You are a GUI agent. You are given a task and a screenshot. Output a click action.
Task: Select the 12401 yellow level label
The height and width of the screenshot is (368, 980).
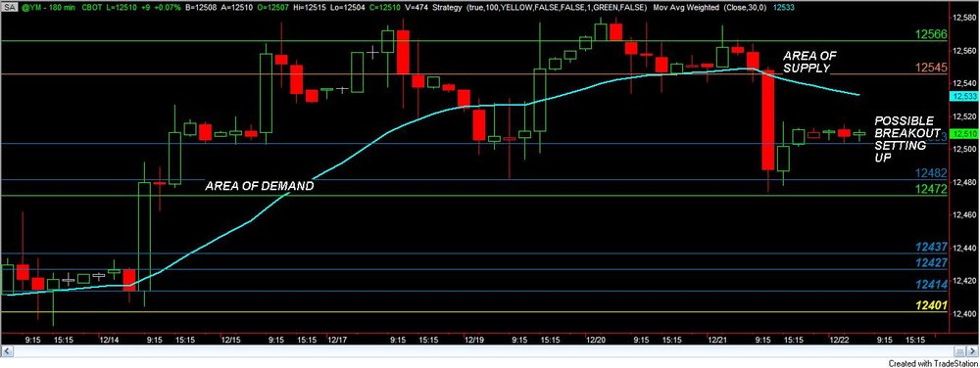coord(931,306)
